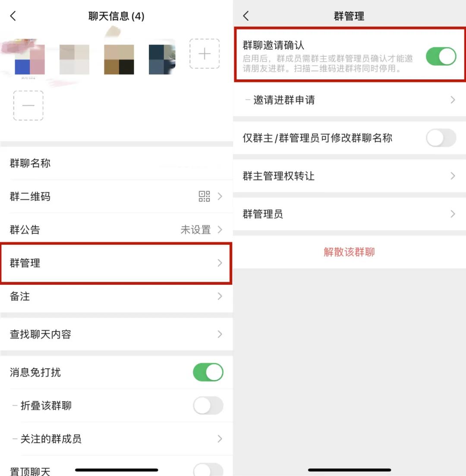466x476 pixels.
Task: Select the first member avatar
Action: [30, 60]
